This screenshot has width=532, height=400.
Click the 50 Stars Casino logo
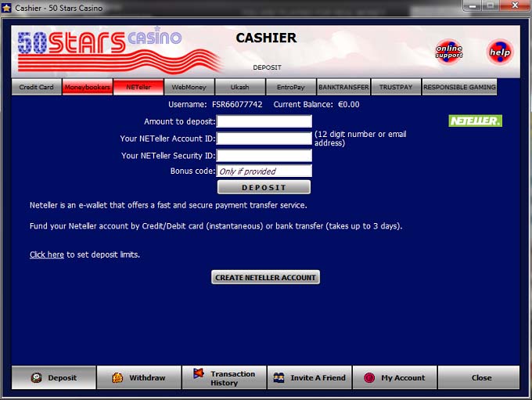point(100,47)
